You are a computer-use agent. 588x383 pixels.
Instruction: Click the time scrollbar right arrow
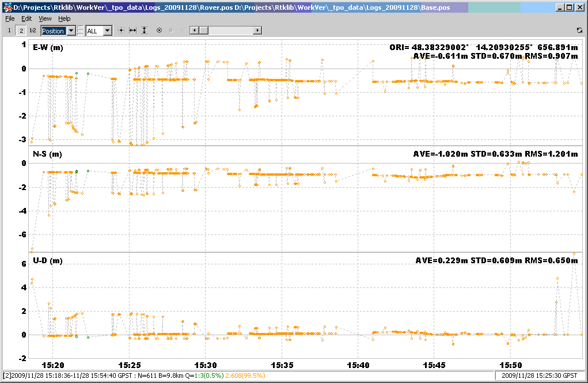(x=258, y=31)
